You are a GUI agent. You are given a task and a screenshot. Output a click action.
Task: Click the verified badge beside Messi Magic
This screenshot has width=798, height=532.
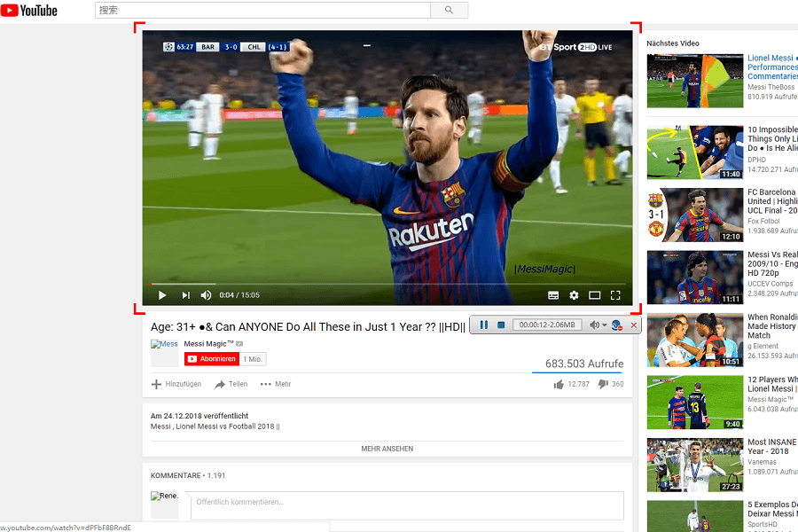coord(239,344)
